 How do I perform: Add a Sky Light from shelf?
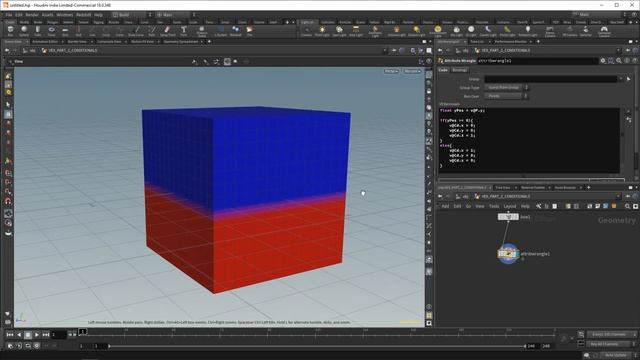456,31
